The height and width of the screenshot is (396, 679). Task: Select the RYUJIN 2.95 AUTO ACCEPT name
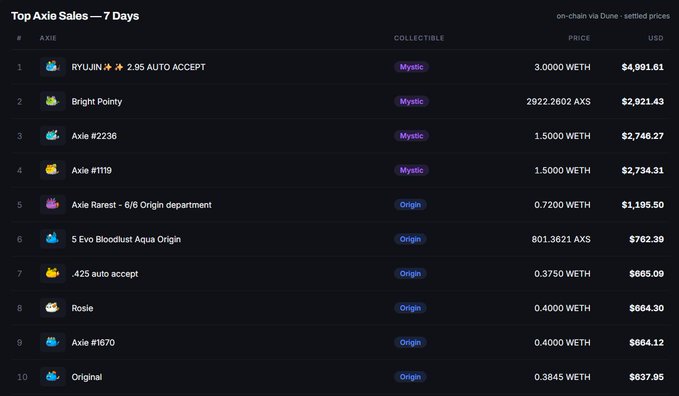[139, 67]
